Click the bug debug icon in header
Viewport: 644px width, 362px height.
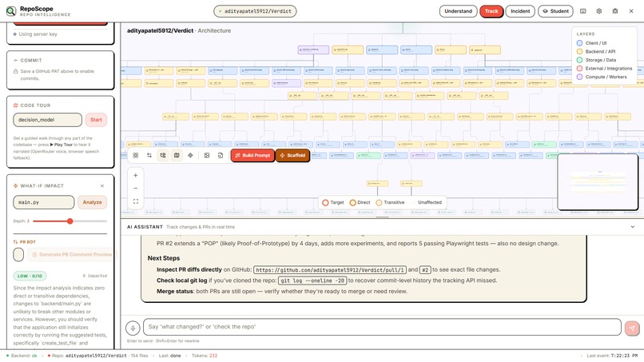[615, 11]
